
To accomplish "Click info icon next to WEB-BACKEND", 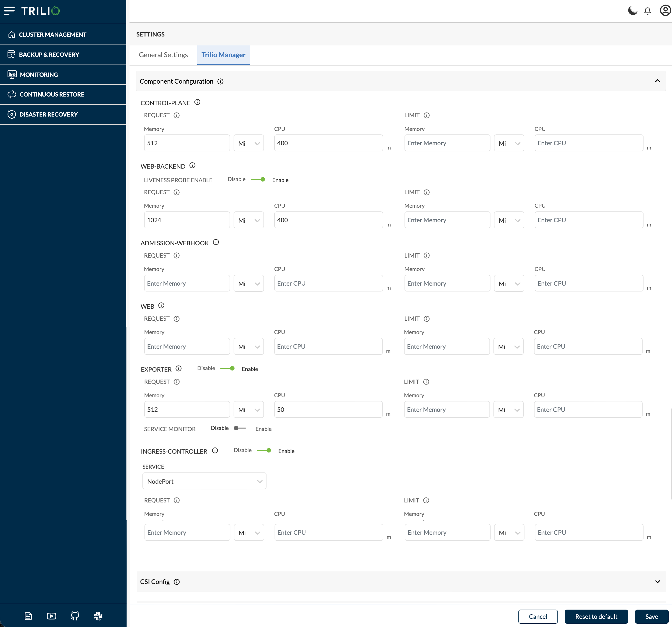I will [192, 166].
